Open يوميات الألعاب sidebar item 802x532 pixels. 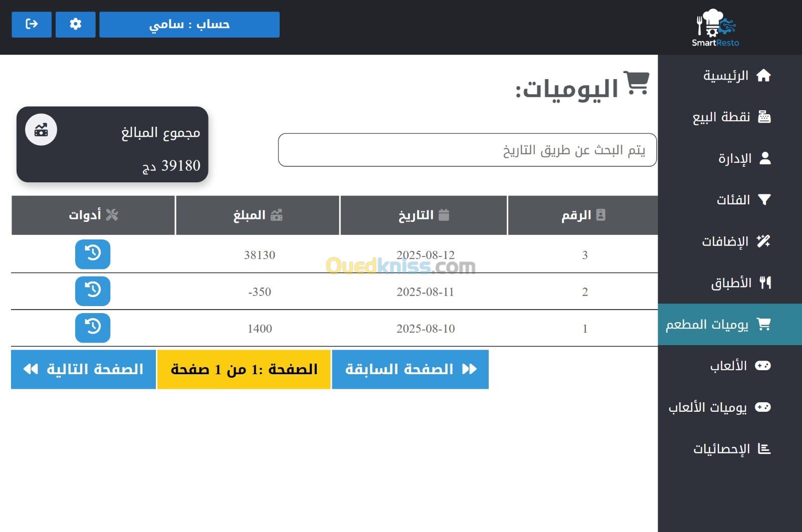[x=719, y=407]
